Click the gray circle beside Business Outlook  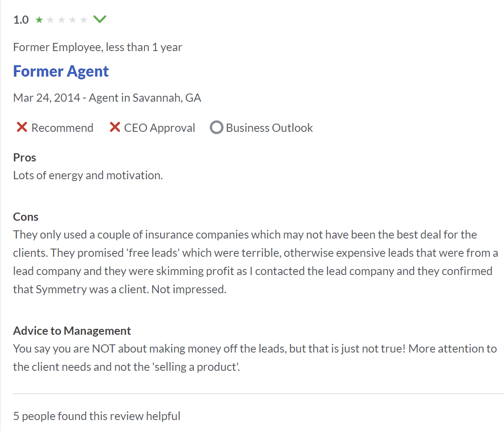tap(216, 127)
